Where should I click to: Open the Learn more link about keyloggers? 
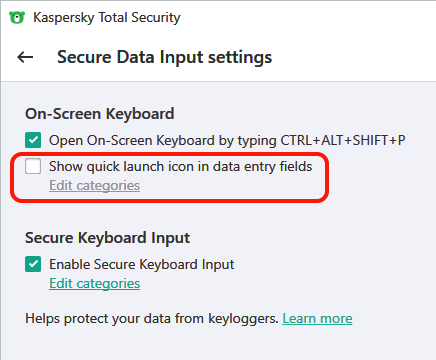[317, 318]
